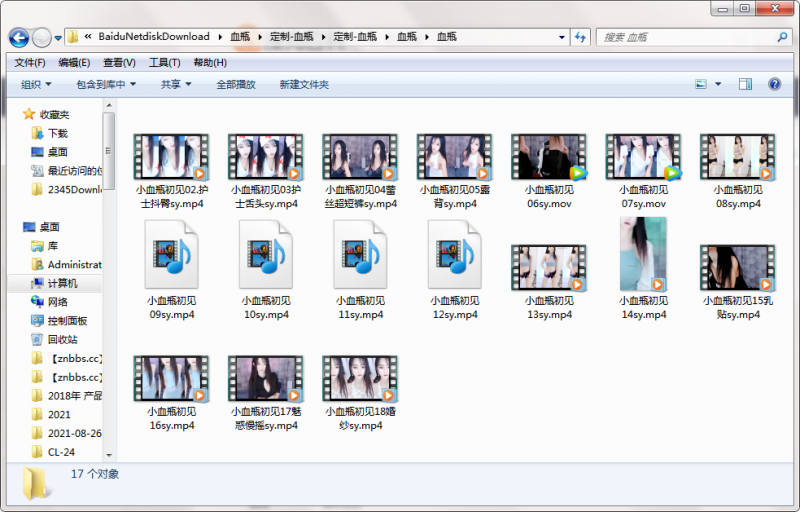Open the 下载 folder under favorites
This screenshot has height=512, width=800.
57,133
